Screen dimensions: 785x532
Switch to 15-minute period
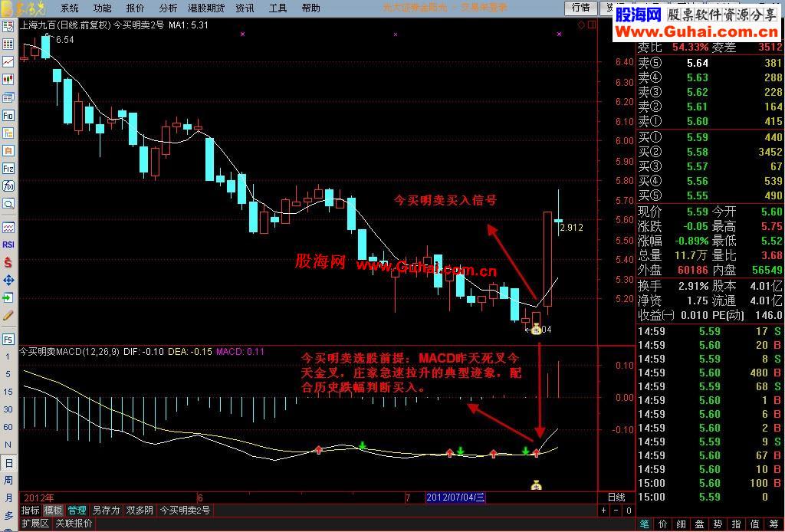8,392
